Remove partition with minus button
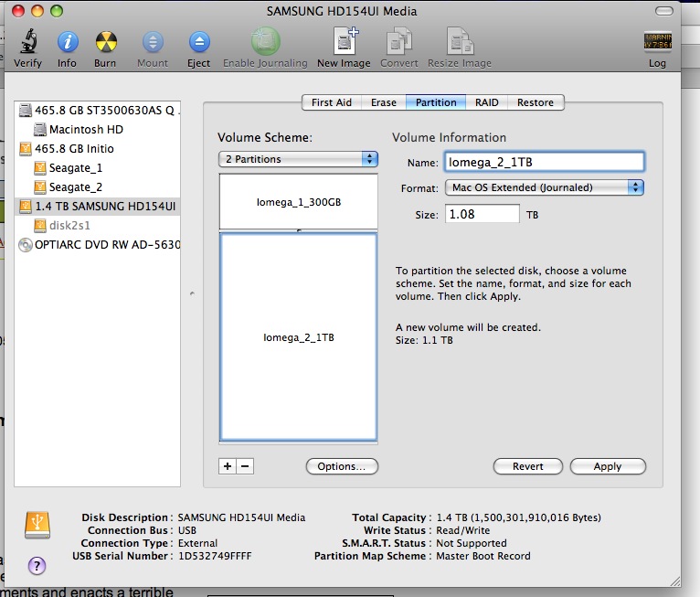This screenshot has height=597, width=700. click(x=245, y=466)
